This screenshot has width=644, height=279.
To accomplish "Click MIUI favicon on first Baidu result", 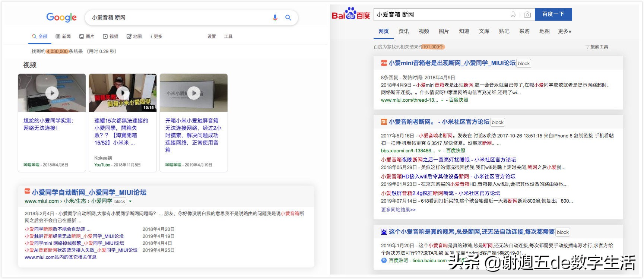I will pos(384,63).
